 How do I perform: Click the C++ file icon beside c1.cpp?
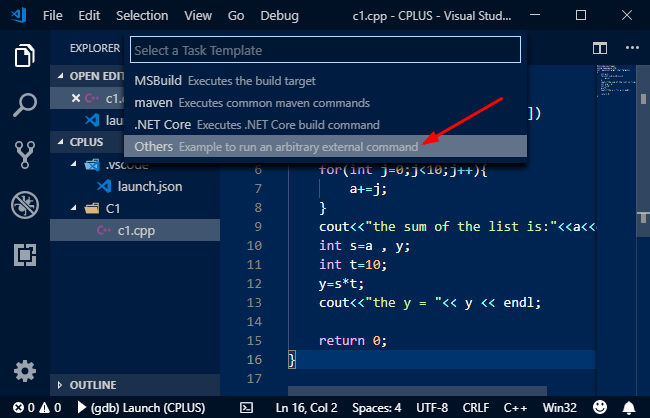[x=104, y=230]
